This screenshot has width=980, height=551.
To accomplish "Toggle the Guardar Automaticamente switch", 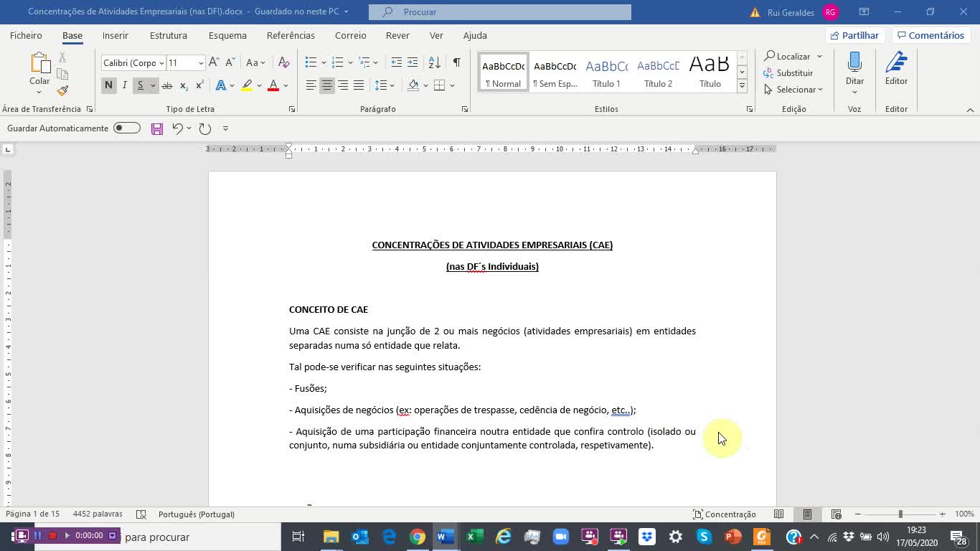I will pyautogui.click(x=126, y=128).
